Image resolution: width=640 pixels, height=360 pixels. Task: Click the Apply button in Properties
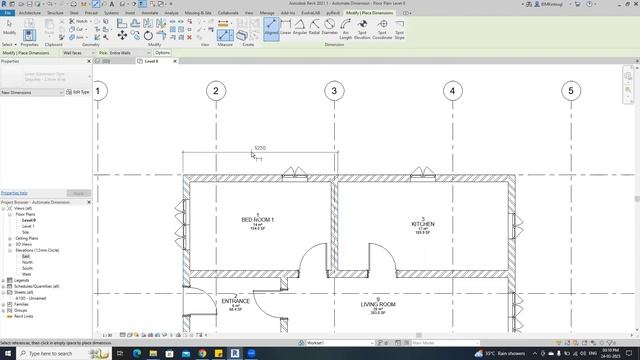(x=78, y=193)
